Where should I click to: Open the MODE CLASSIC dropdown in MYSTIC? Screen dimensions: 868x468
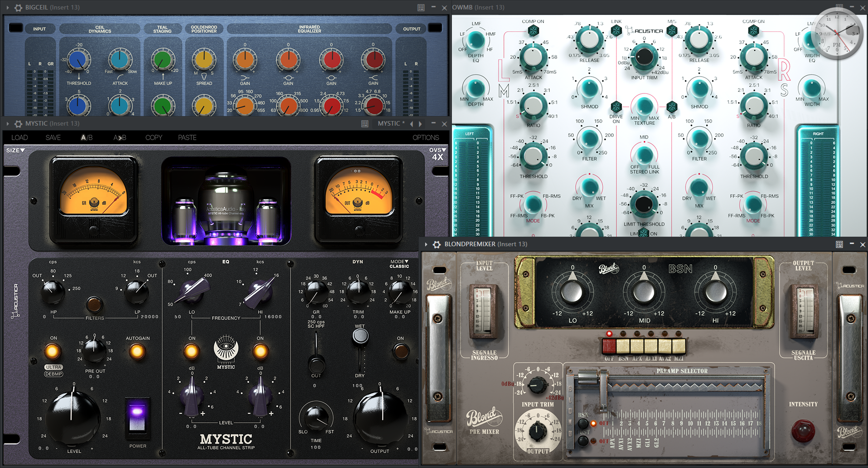[x=399, y=264]
